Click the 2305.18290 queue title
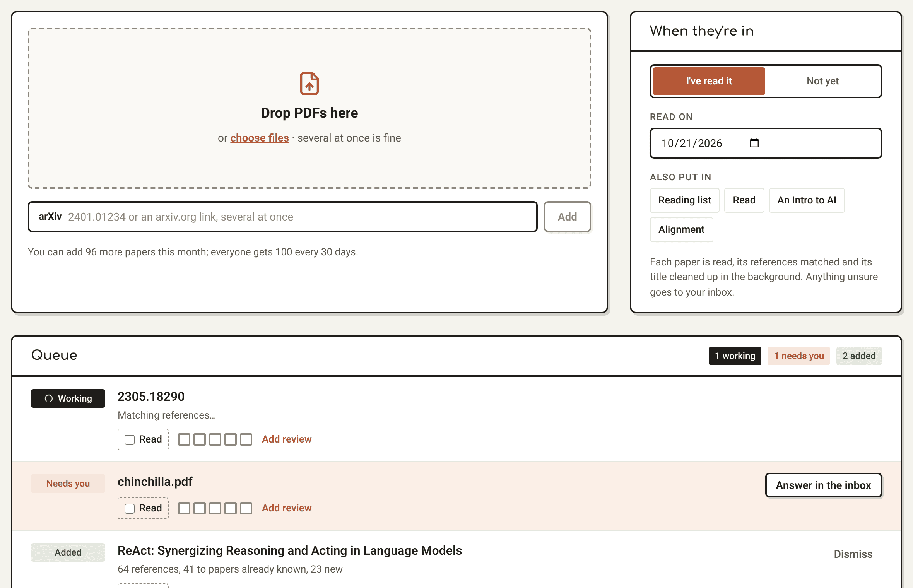 (151, 397)
